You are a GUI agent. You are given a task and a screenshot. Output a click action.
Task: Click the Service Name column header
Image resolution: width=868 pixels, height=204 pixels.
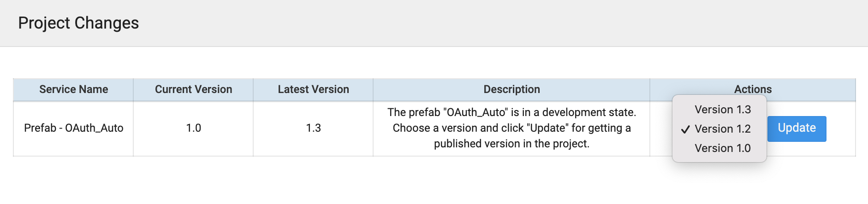click(73, 89)
